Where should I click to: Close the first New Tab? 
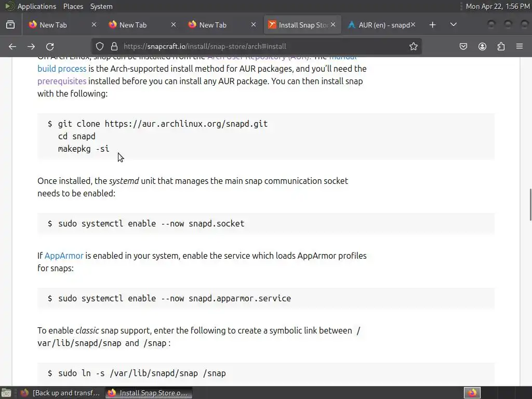coord(94,25)
